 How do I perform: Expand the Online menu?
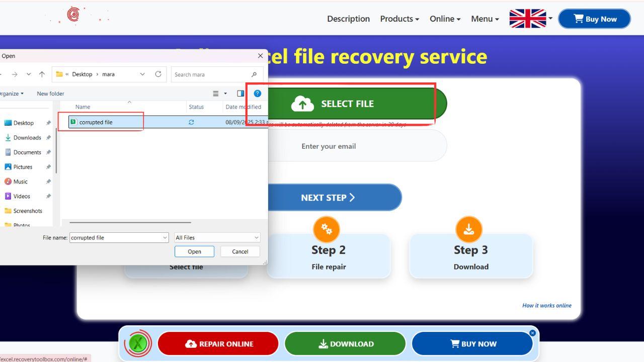pos(445,19)
